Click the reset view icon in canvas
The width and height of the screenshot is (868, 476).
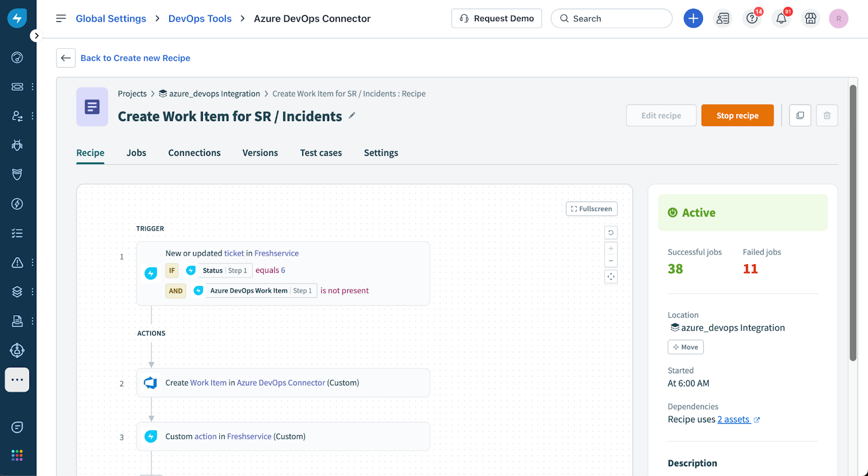pyautogui.click(x=611, y=233)
